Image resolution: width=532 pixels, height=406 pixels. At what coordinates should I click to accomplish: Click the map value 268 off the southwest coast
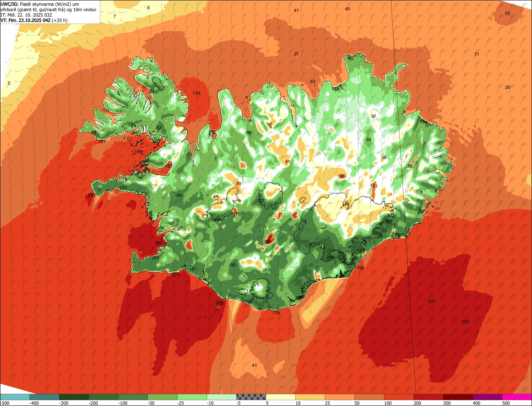[219, 303]
